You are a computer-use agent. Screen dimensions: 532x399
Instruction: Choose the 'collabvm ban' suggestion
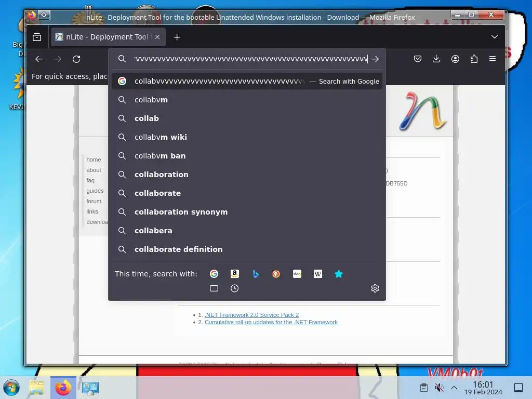click(247, 156)
